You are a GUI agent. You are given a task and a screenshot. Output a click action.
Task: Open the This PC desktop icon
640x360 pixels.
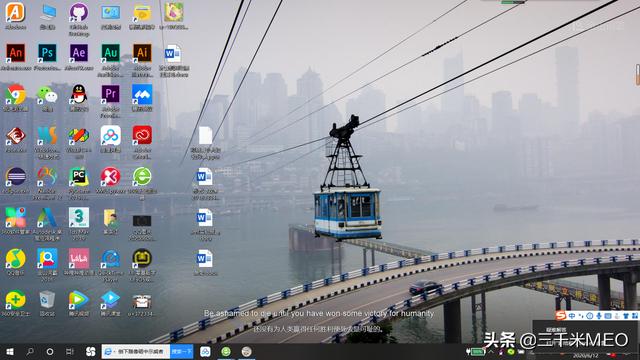point(48,13)
